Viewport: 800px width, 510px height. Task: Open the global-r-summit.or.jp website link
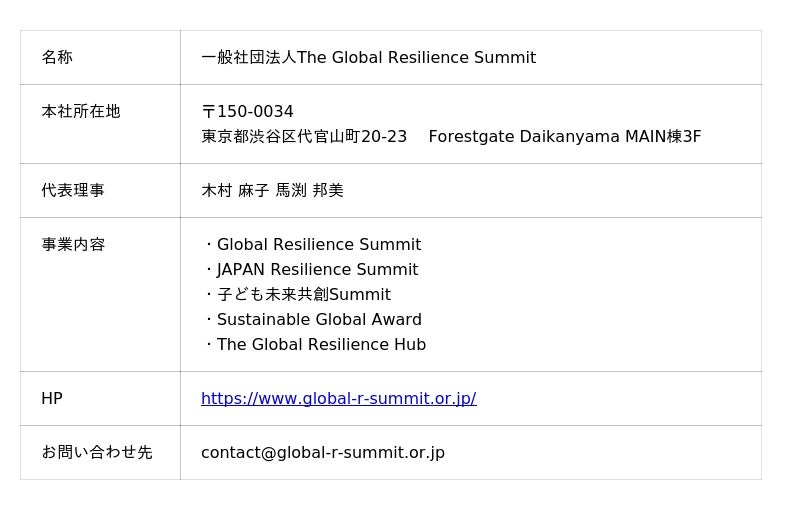pos(338,399)
